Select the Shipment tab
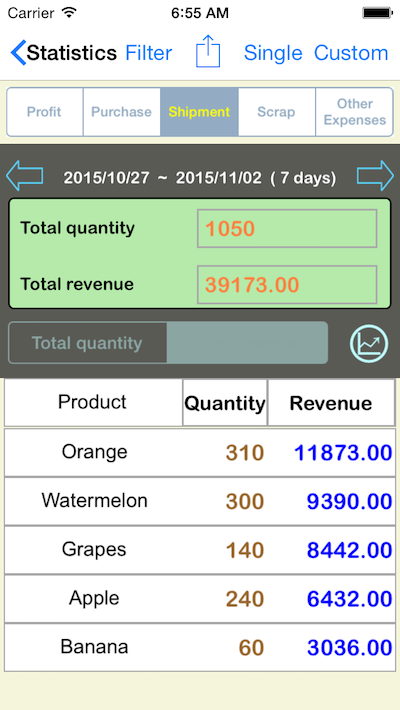The image size is (400, 710). tap(199, 112)
